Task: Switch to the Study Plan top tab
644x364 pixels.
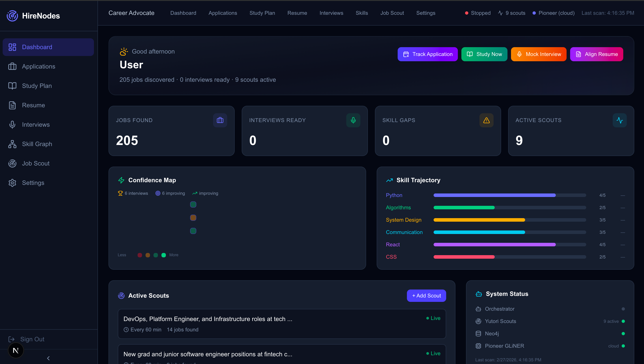Action: point(262,13)
